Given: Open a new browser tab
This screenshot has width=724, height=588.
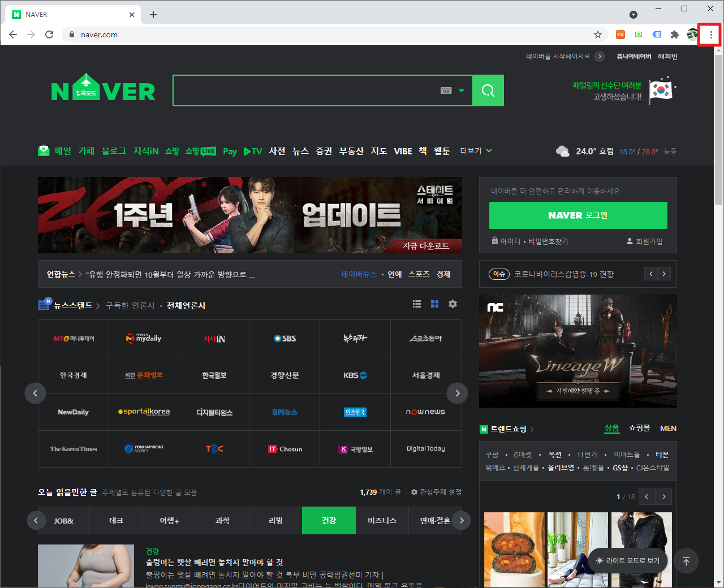Looking at the screenshot, I should pos(153,15).
